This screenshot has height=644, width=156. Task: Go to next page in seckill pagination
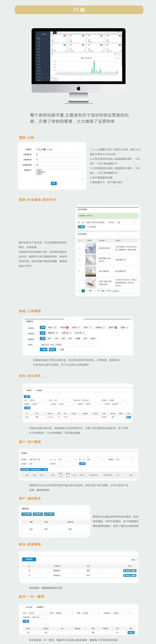tap(87, 291)
